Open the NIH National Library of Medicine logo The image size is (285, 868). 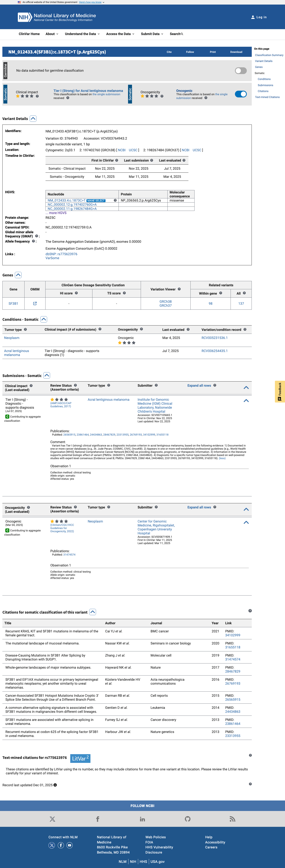[x=57, y=17]
